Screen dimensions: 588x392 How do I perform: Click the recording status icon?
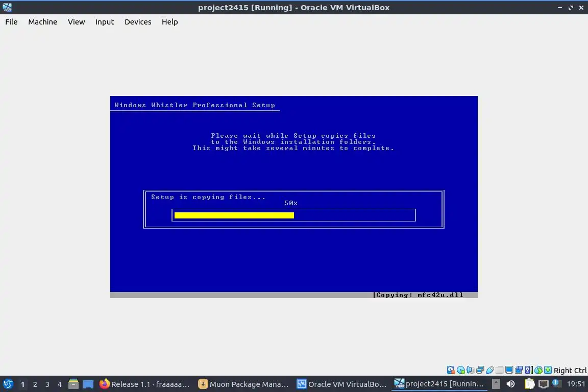pyautogui.click(x=519, y=370)
